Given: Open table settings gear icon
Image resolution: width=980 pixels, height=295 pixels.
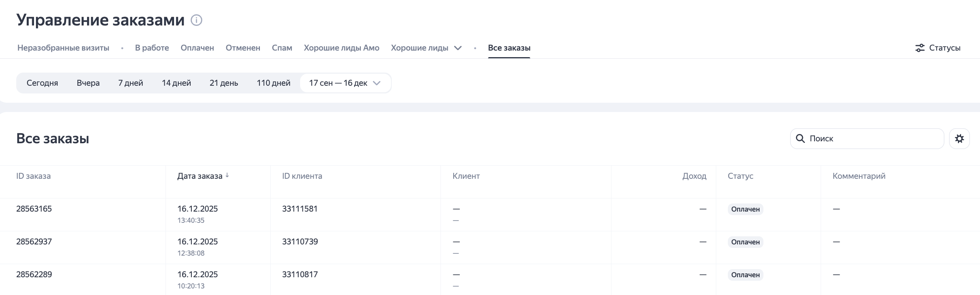Looking at the screenshot, I should click(959, 139).
